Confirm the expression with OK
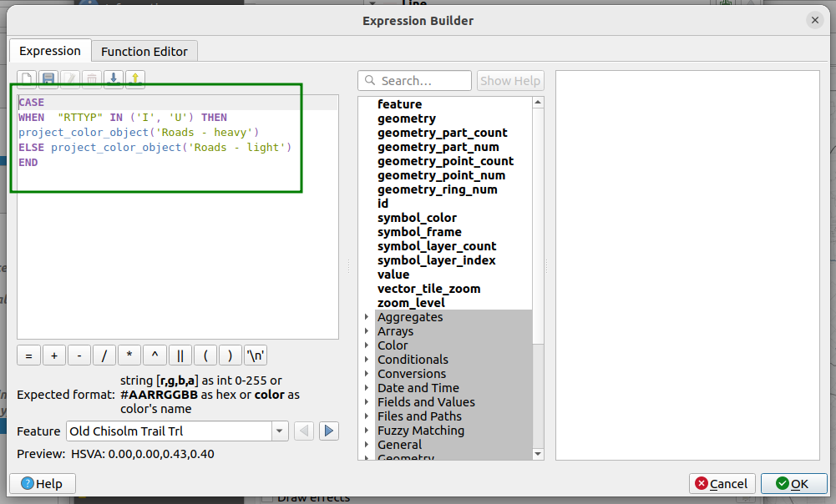The width and height of the screenshot is (836, 504). (793, 483)
